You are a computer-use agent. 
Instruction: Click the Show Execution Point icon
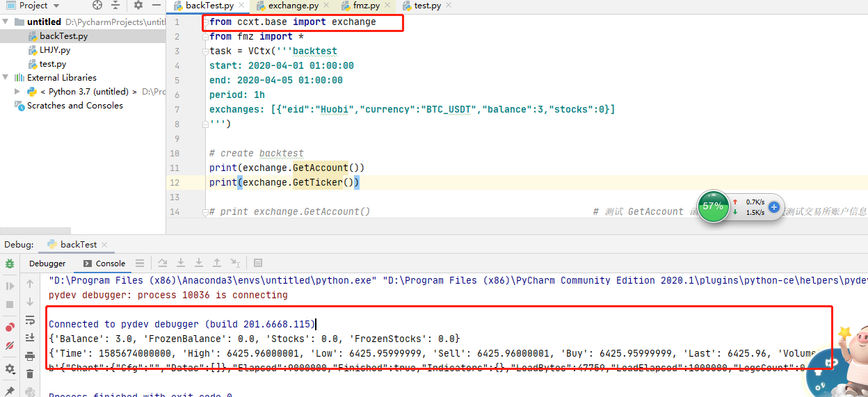click(163, 264)
